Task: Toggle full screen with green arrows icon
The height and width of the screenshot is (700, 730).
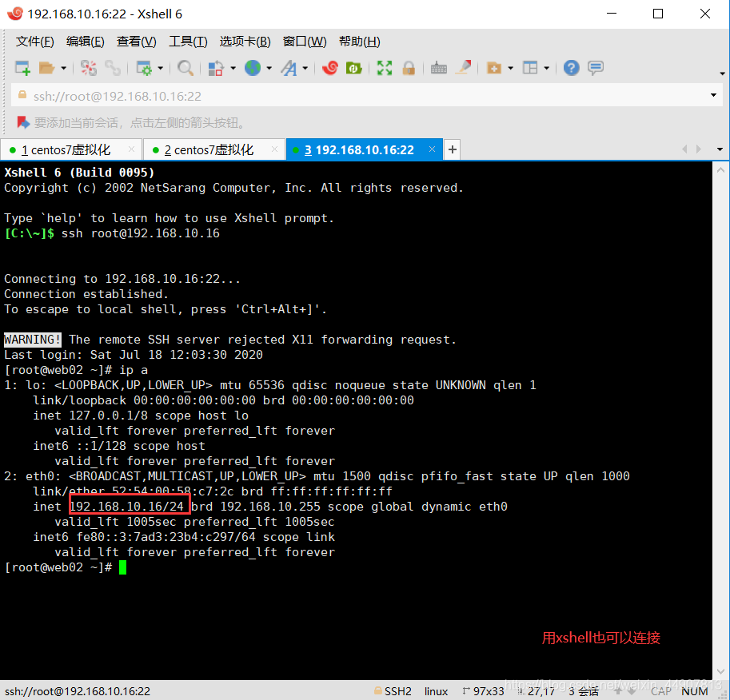Action: (385, 68)
